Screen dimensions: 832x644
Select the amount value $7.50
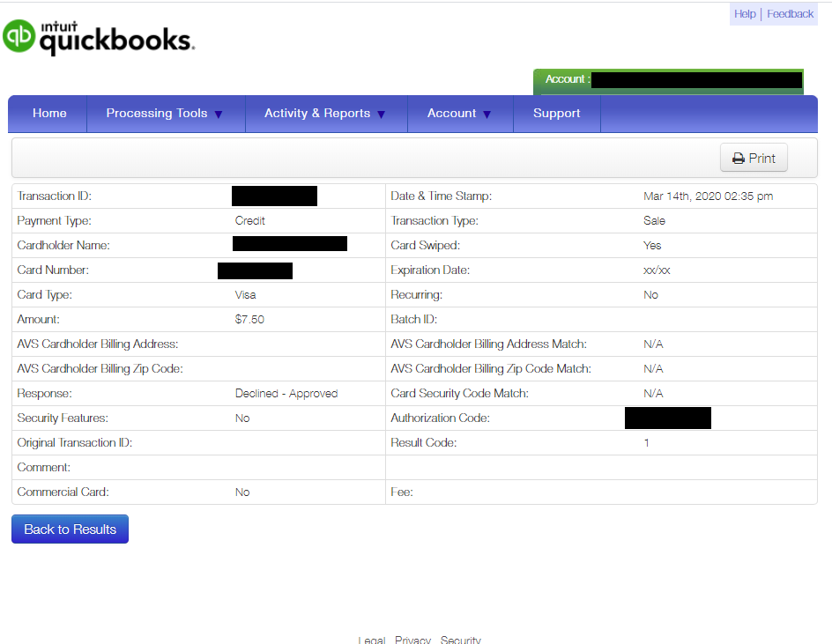(249, 319)
